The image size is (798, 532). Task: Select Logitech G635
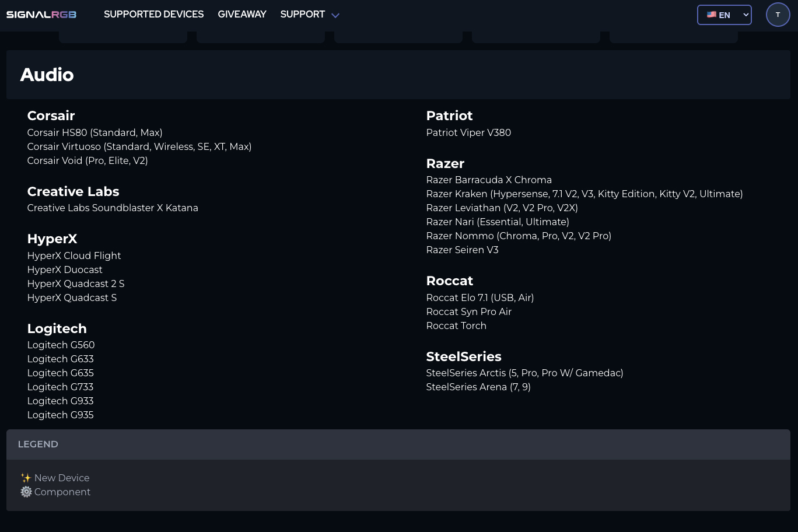pos(61,373)
